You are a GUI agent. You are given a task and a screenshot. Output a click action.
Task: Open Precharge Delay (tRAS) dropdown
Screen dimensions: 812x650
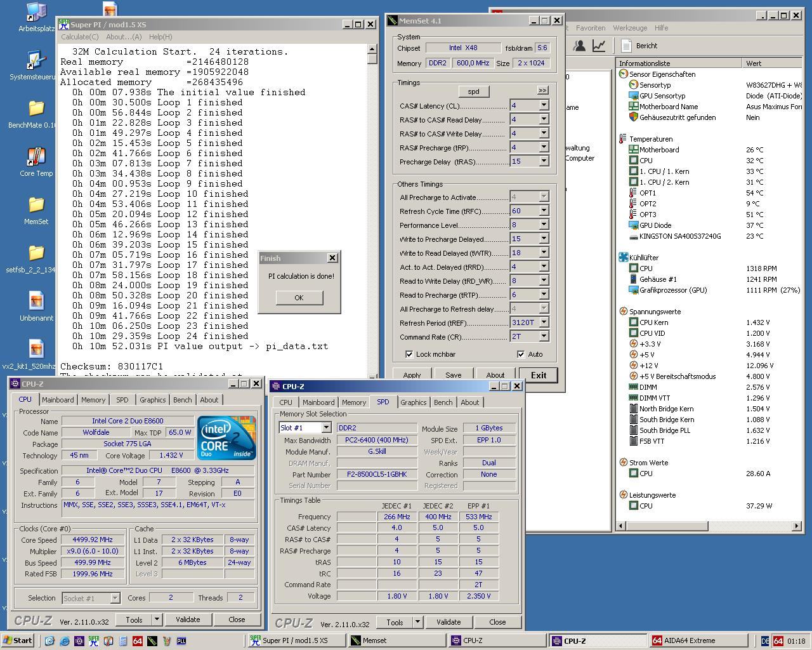tap(544, 161)
